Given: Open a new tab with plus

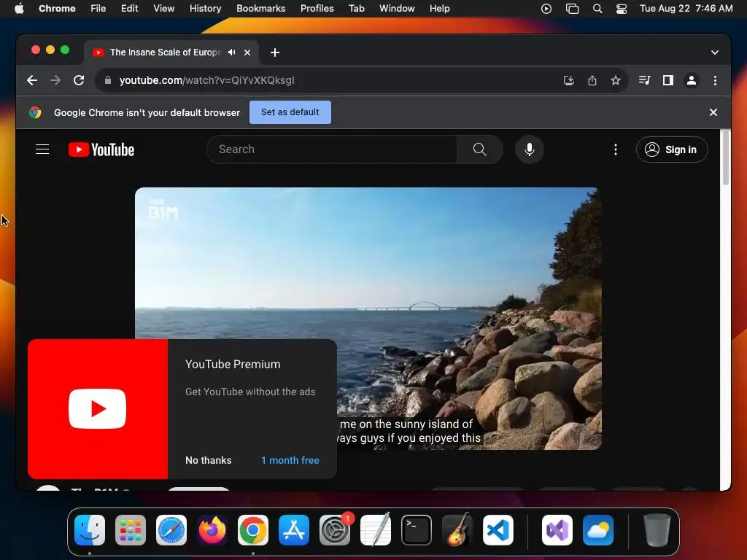Looking at the screenshot, I should pos(275,52).
